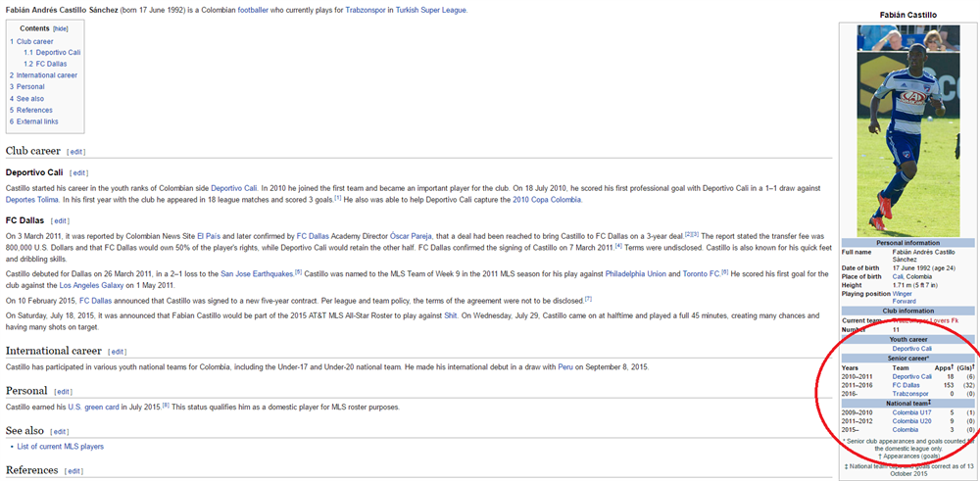
Task: Open List of current MLS players
Action: pyautogui.click(x=60, y=447)
